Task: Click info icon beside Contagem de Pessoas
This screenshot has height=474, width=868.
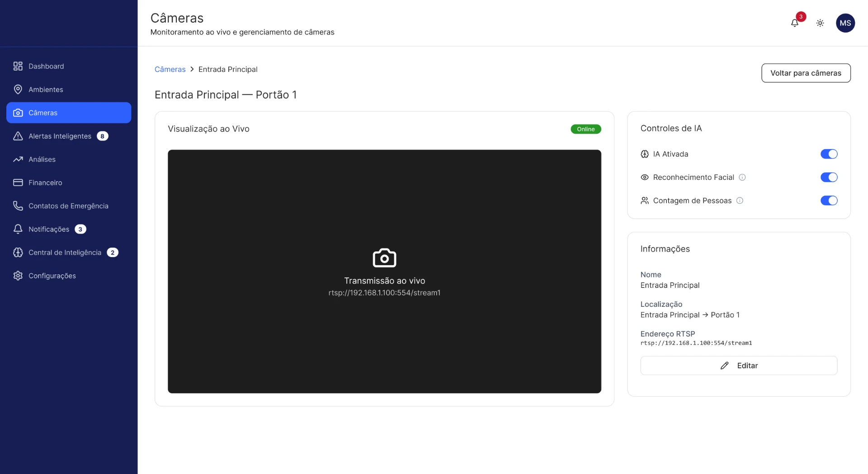Action: (740, 201)
